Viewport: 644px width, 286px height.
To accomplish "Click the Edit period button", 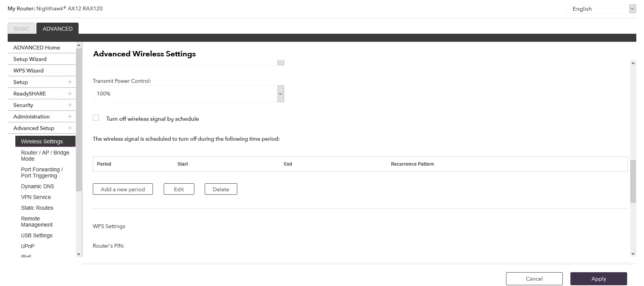I will pos(179,189).
